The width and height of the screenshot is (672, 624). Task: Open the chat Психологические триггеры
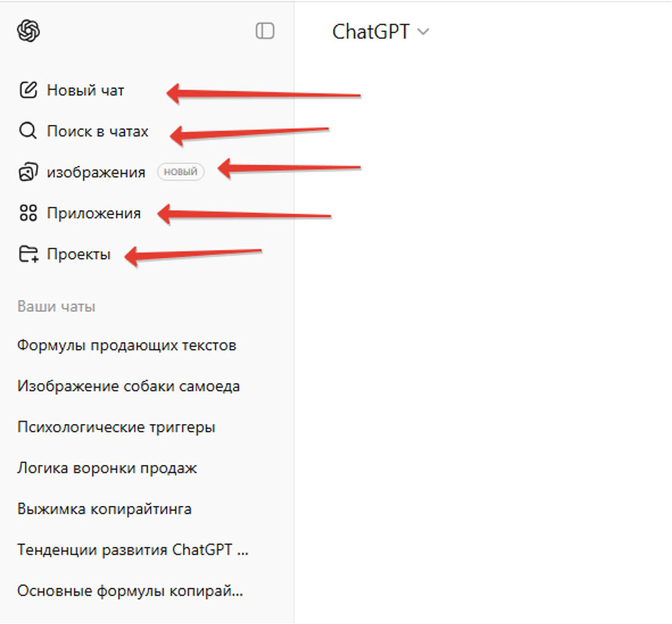(116, 427)
